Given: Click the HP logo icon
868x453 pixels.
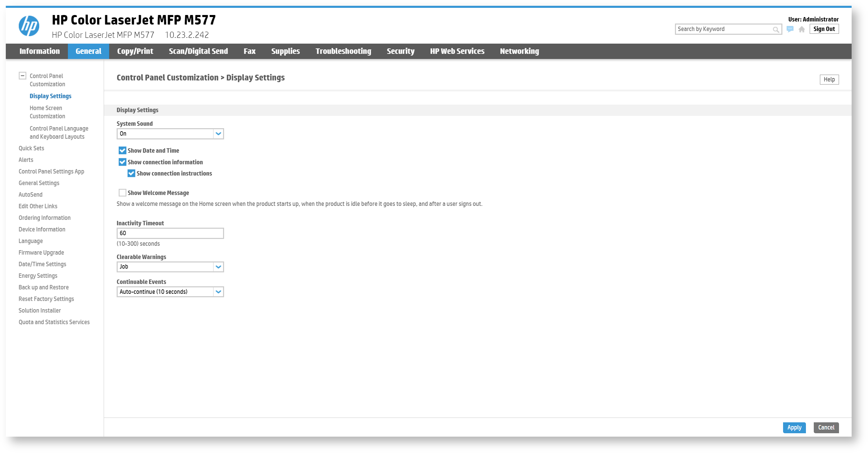Looking at the screenshot, I should [29, 26].
